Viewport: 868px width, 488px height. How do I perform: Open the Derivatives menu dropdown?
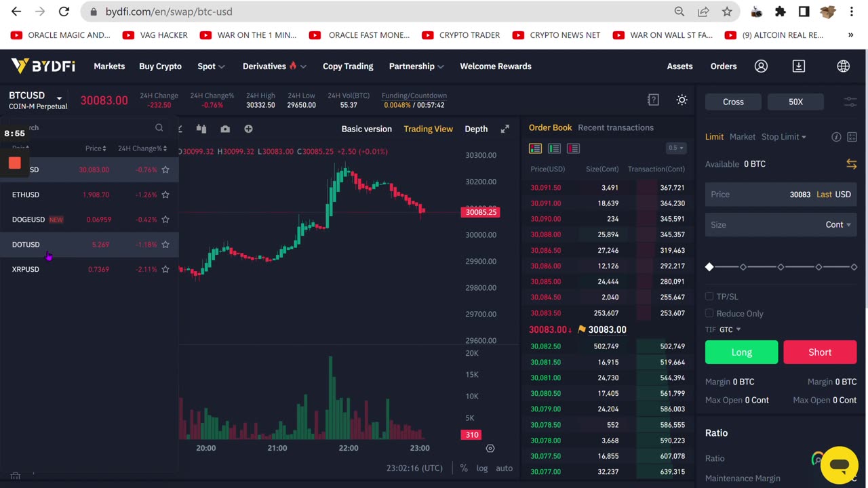[x=273, y=66]
